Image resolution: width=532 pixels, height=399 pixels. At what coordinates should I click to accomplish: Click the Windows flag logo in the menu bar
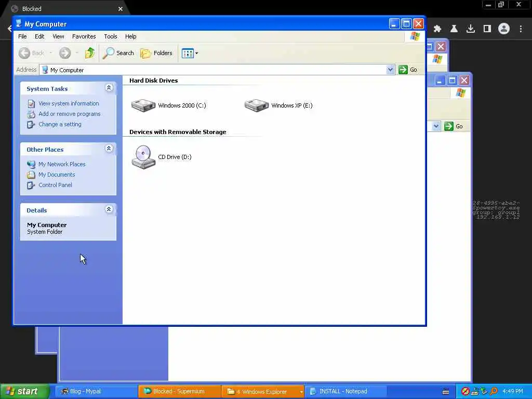coord(415,36)
